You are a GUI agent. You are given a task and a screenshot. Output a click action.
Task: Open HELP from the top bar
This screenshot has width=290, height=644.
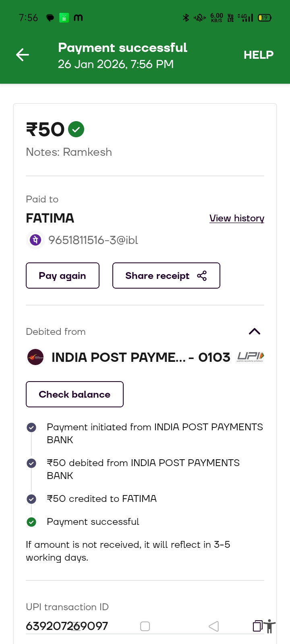(258, 55)
